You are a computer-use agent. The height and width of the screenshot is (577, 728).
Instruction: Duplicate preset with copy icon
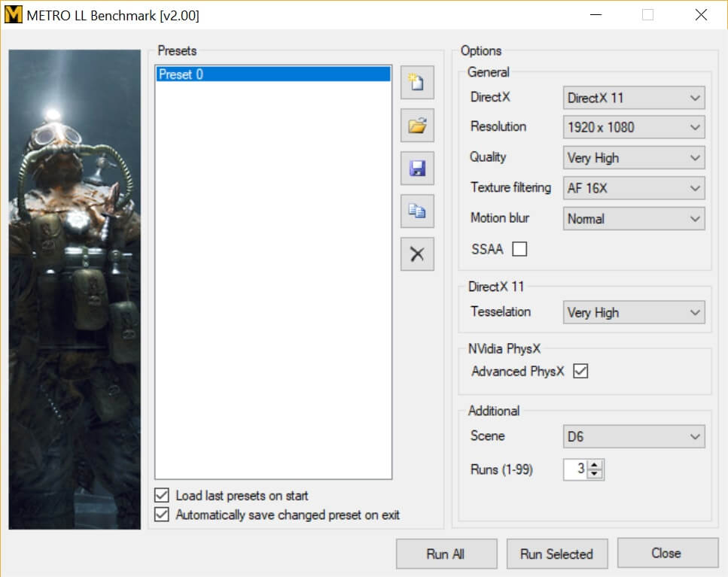point(417,211)
